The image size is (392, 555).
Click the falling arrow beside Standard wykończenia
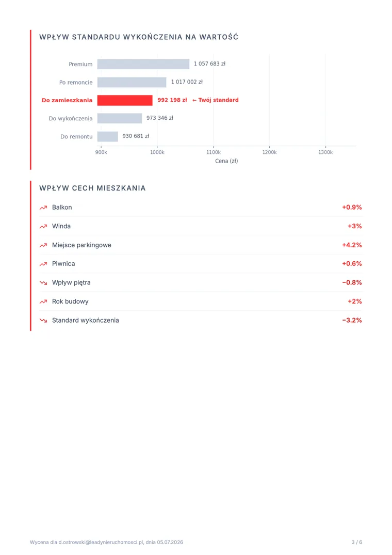pos(43,320)
